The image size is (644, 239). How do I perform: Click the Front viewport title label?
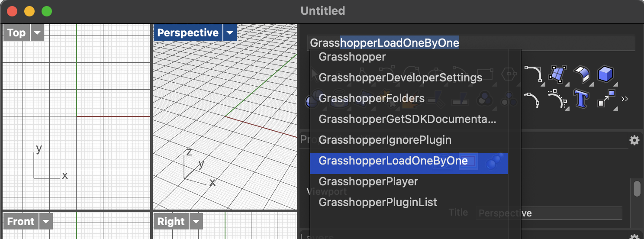point(21,222)
